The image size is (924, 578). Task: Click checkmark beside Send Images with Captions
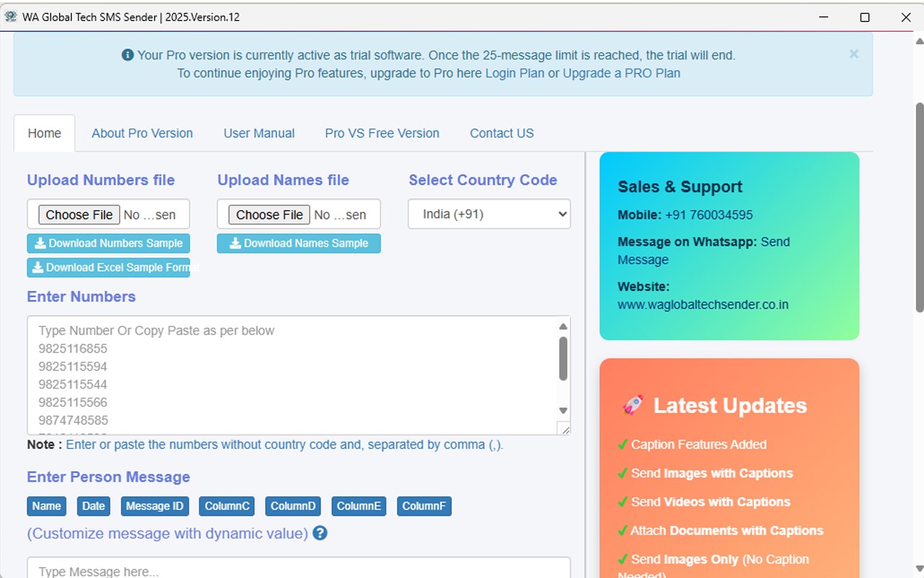(x=622, y=473)
